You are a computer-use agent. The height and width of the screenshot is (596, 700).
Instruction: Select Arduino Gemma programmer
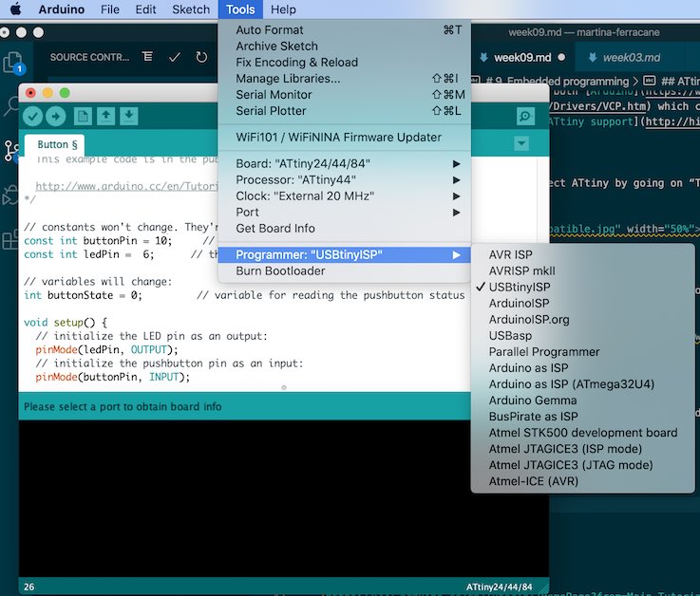click(x=582, y=400)
